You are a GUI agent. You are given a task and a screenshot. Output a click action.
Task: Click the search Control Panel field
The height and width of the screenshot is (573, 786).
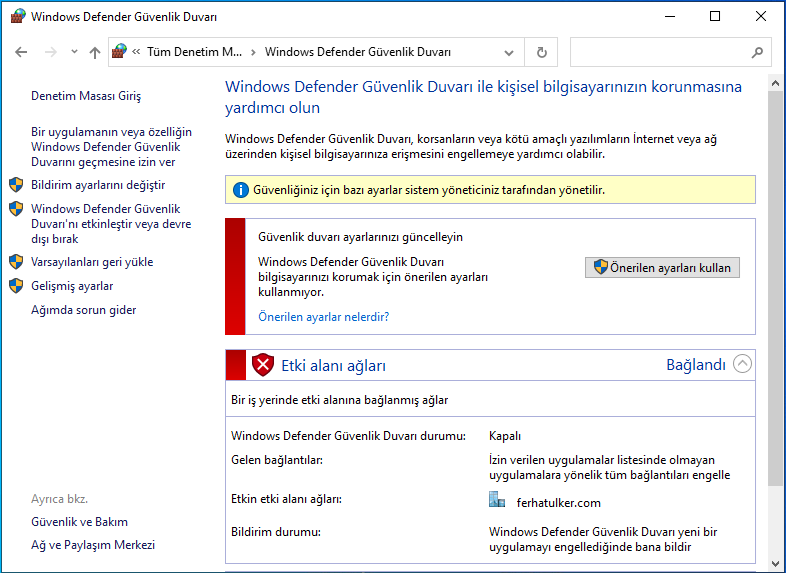coord(671,52)
